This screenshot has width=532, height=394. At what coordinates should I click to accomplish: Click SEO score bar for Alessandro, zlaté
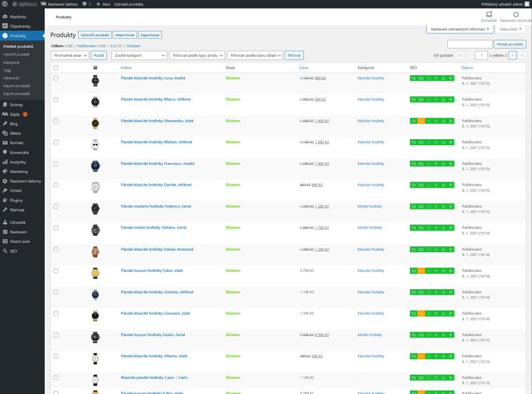(432, 121)
